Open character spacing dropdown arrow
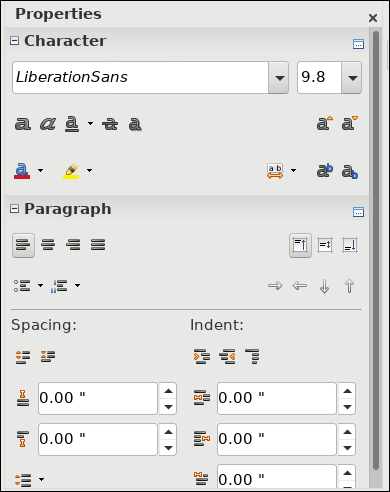The image size is (390, 492). pos(293,170)
